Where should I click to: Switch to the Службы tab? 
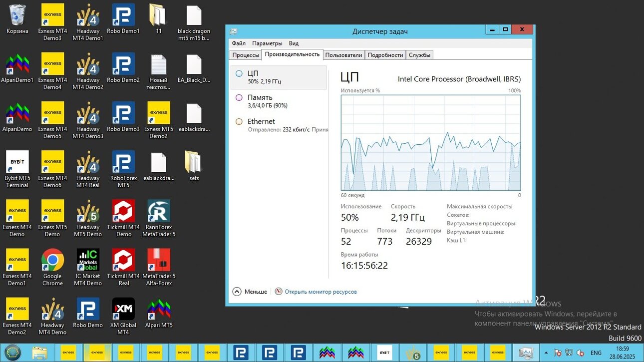click(x=419, y=55)
